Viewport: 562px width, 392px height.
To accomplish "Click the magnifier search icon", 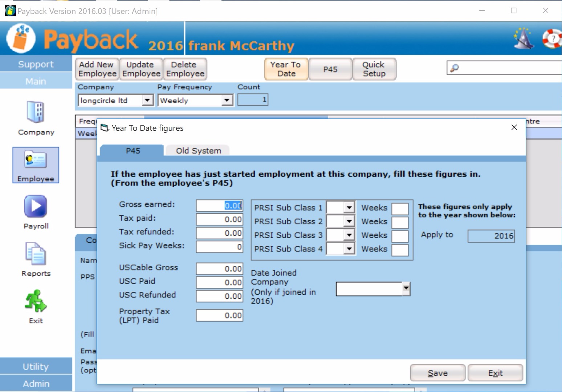I will point(454,68).
